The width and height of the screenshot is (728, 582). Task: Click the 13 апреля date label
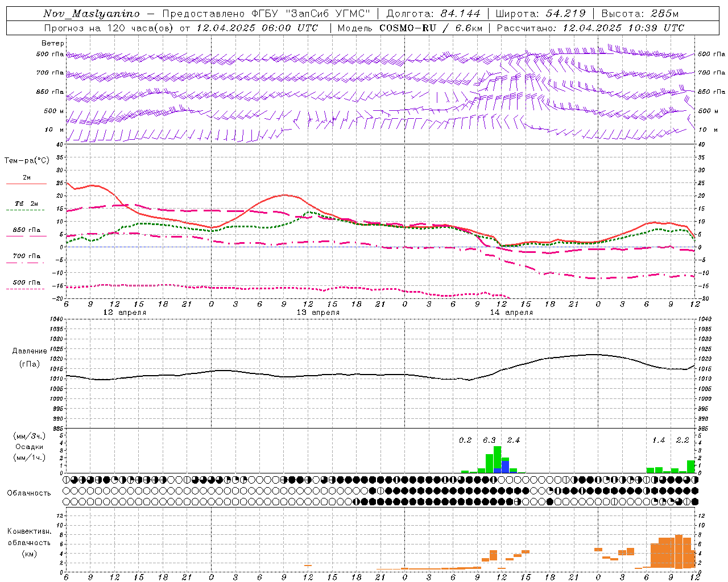point(318,313)
